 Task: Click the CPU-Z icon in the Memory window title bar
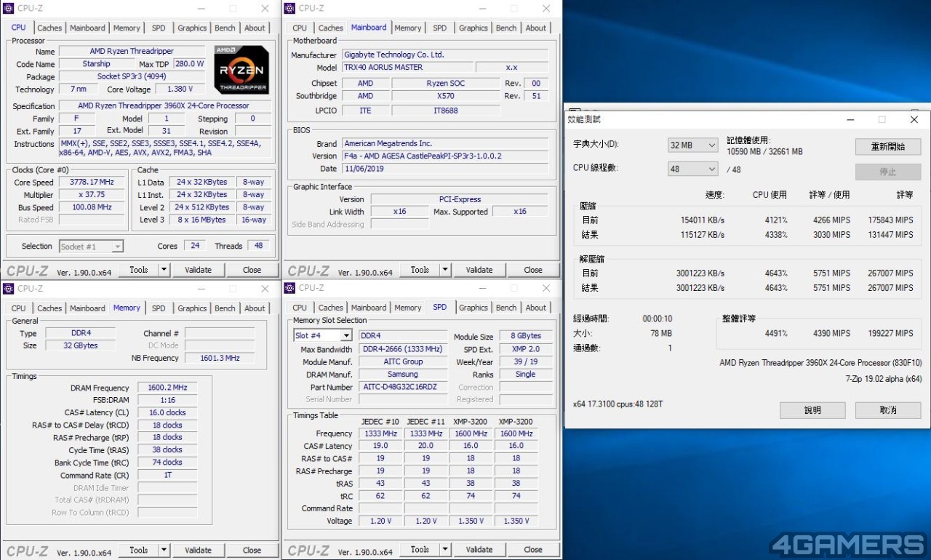click(x=9, y=288)
